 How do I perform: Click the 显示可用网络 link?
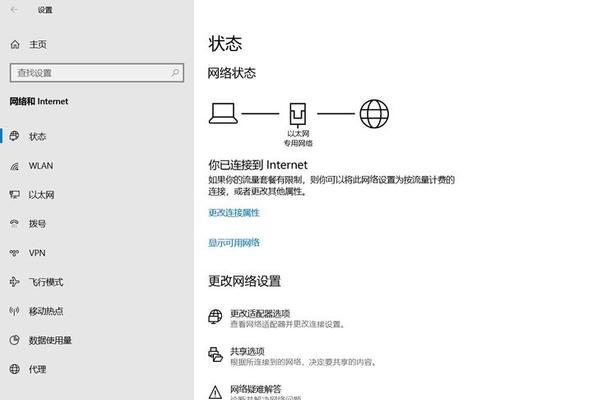coord(234,242)
